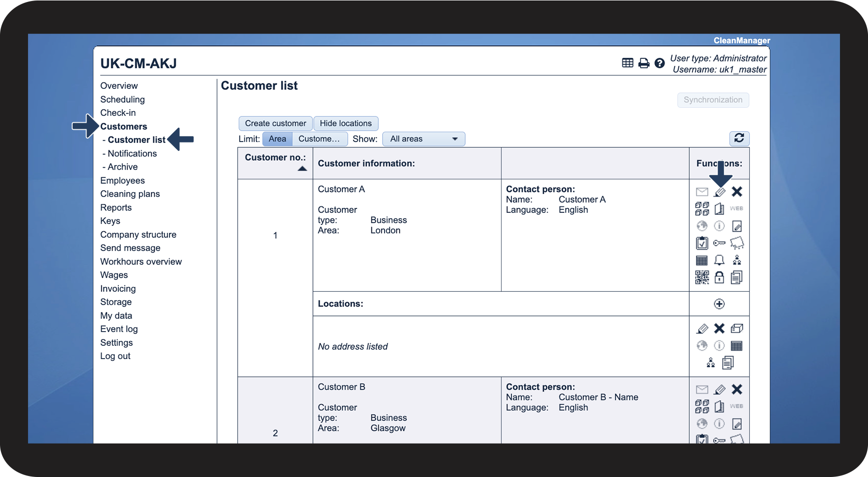Image resolution: width=868 pixels, height=477 pixels.
Task: Click Log out in the sidebar
Action: pos(115,356)
